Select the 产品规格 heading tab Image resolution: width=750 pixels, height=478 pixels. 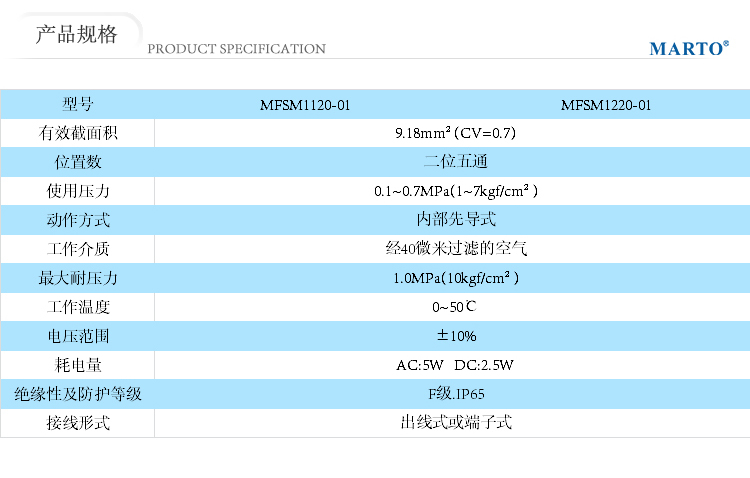[x=76, y=35]
